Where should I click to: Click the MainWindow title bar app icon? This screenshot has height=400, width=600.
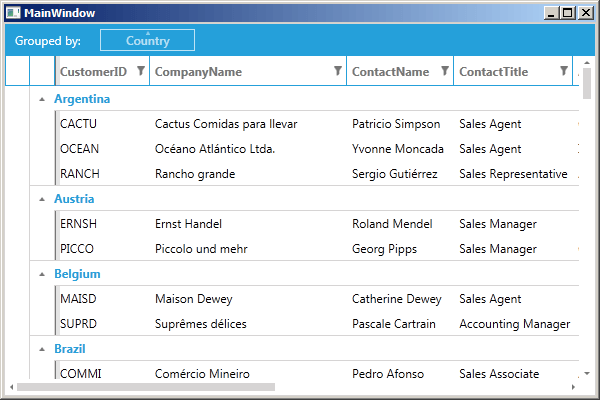click(13, 12)
